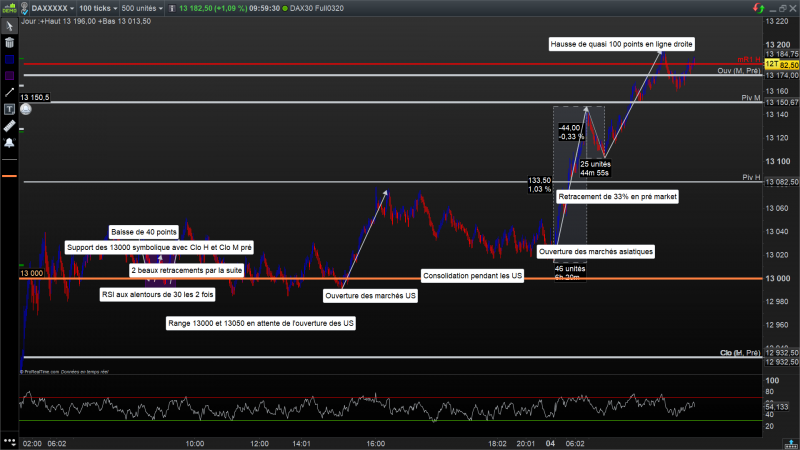800x450 pixels.
Task: Click the 'Clo (H, Pré)' close level label
Action: [740, 353]
